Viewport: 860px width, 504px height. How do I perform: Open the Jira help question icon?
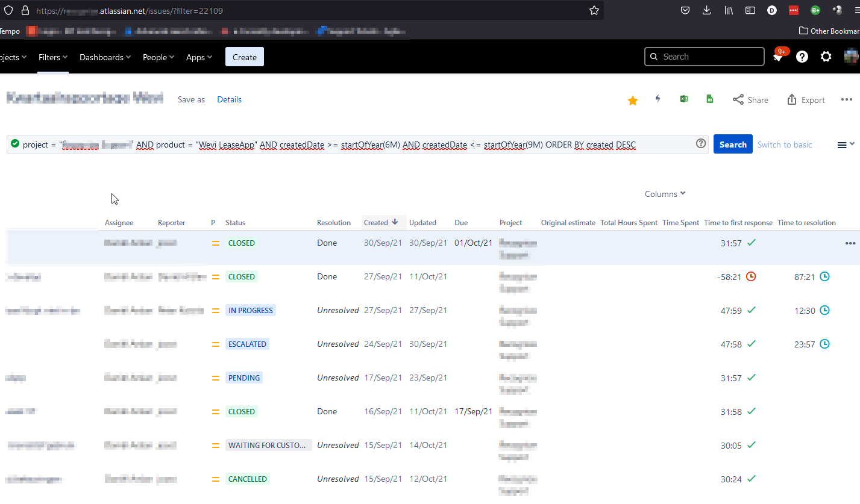tap(802, 56)
